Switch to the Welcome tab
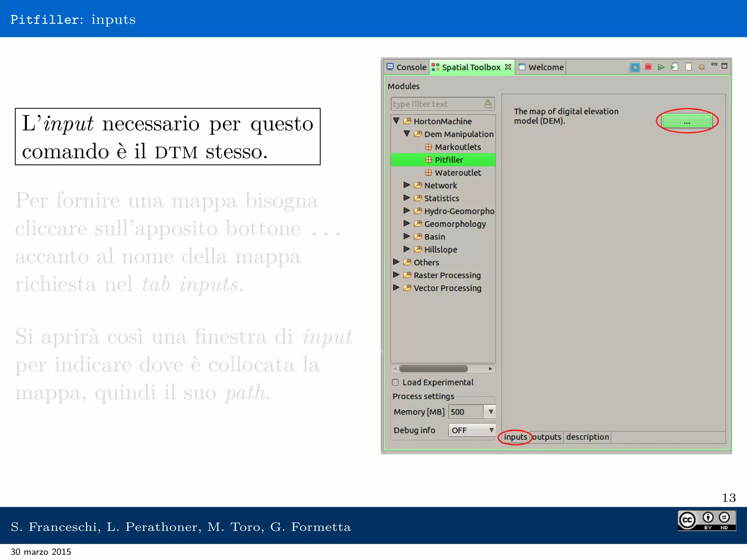747x560 pixels. (x=541, y=67)
